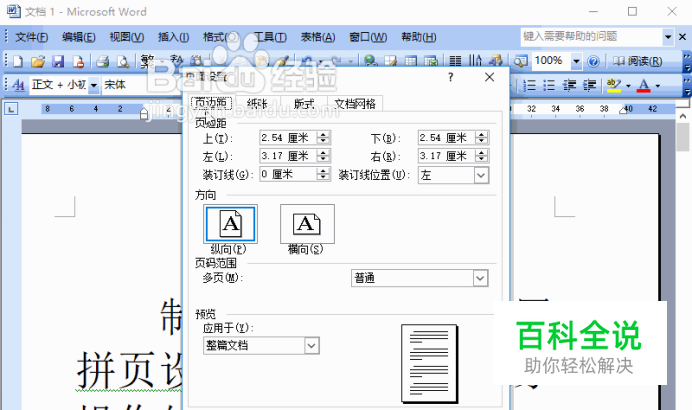Switch to 版式 tab
Image resolution: width=692 pixels, height=410 pixels.
point(304,104)
